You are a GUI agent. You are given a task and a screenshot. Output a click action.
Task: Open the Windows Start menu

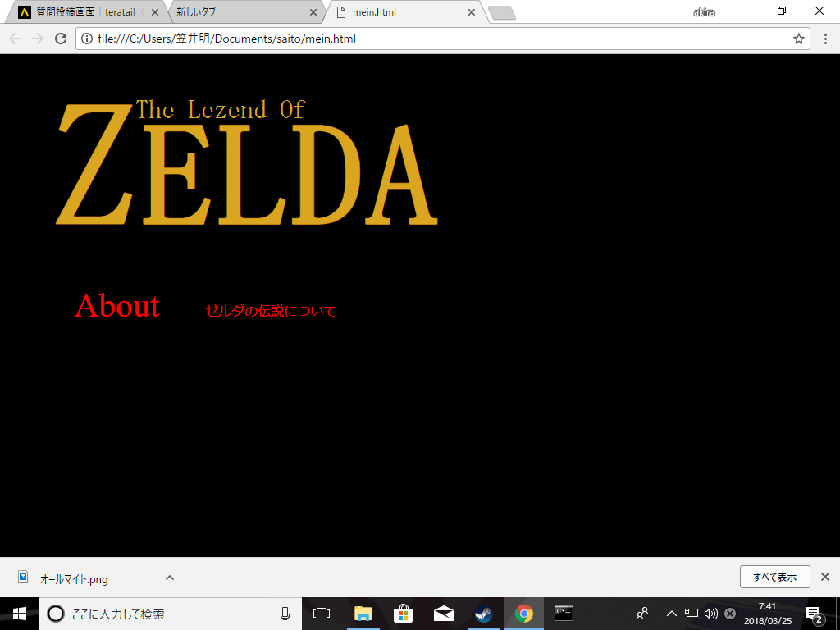[x=20, y=614]
